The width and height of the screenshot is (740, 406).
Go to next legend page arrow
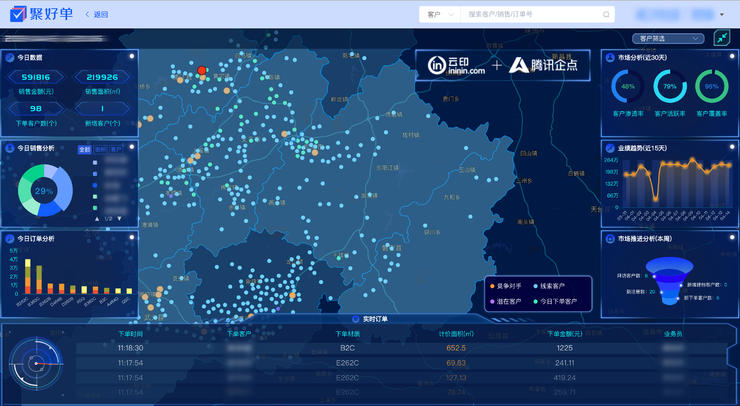click(119, 219)
